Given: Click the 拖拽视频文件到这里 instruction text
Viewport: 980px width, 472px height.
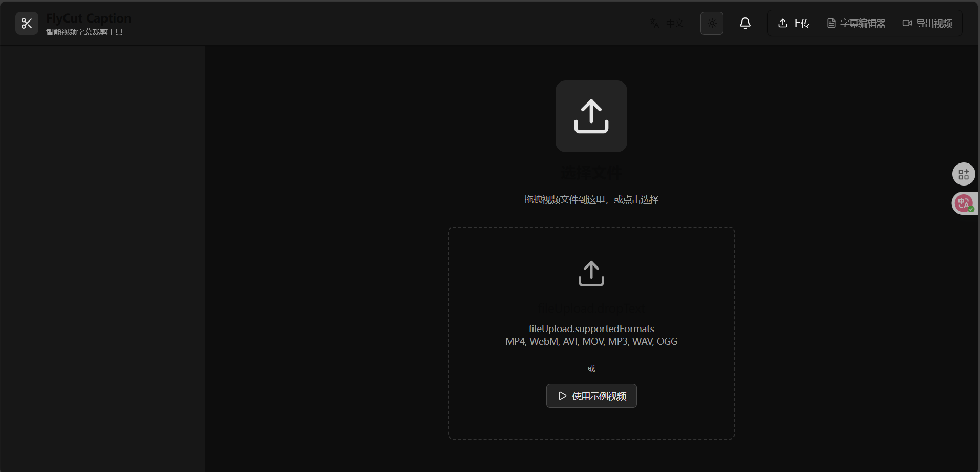Looking at the screenshot, I should 591,199.
